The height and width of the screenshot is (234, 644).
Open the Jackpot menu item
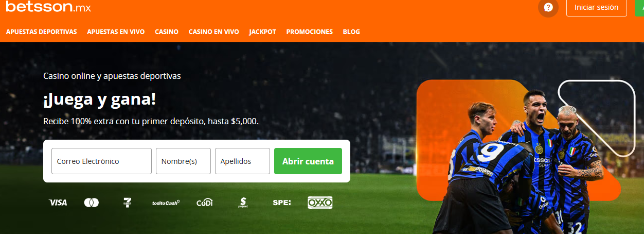[263, 31]
